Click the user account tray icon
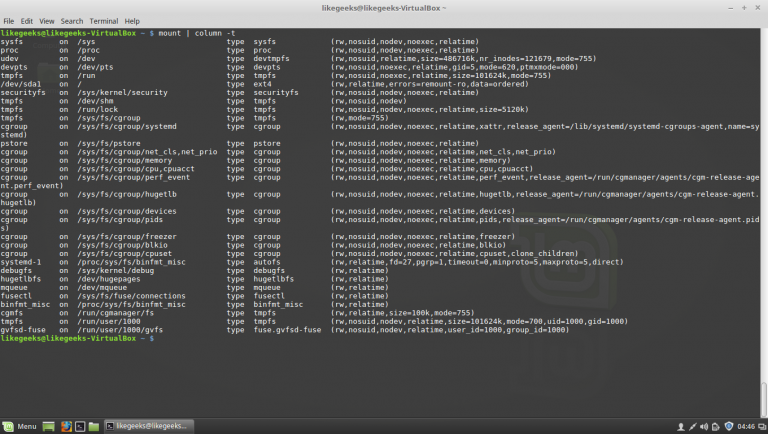768x434 pixels. pyautogui.click(x=680, y=427)
